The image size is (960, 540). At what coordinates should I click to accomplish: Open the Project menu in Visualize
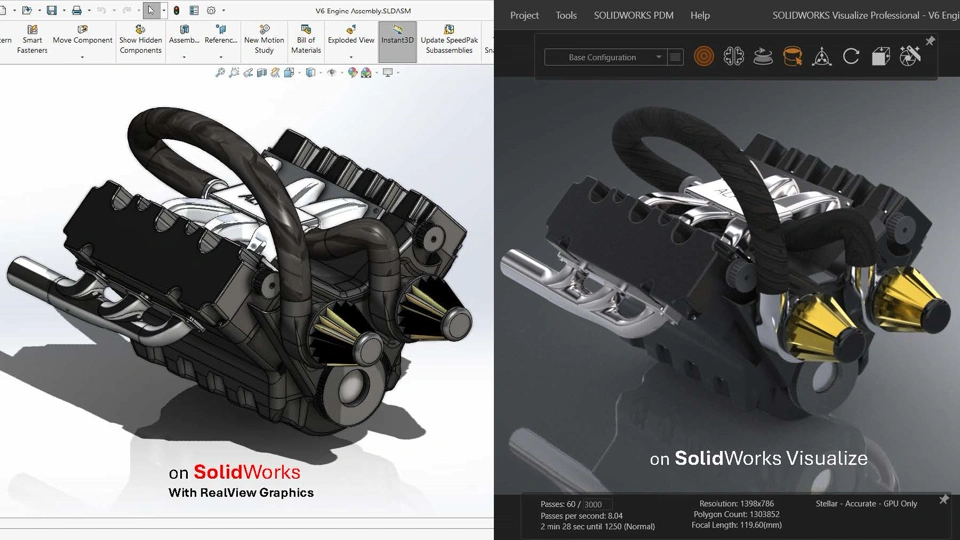coord(525,15)
